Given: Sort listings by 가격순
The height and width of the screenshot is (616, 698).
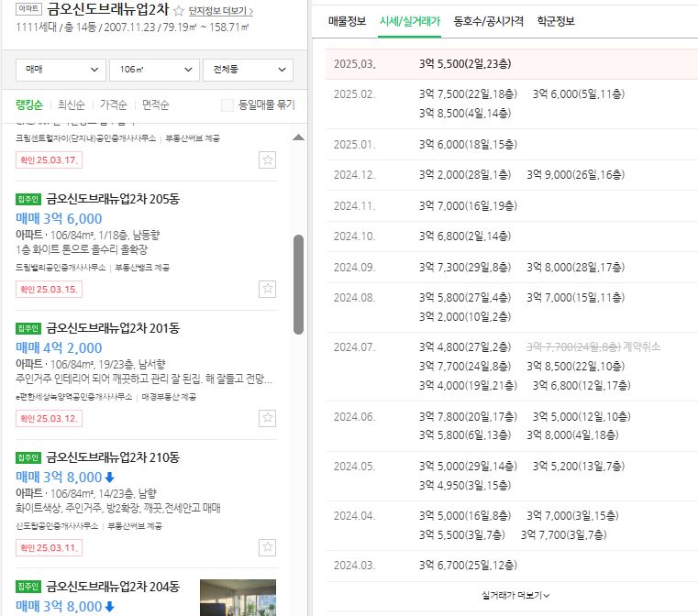Looking at the screenshot, I should click(114, 105).
